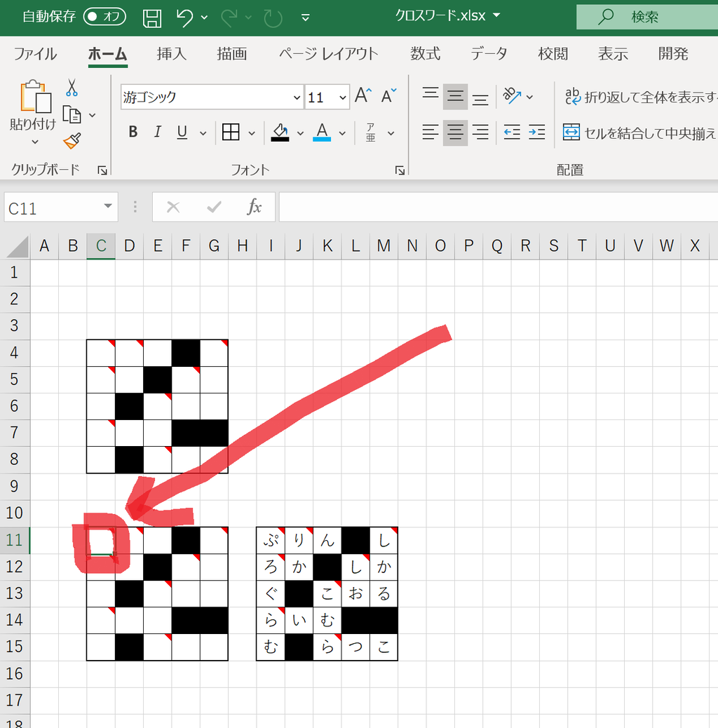Image resolution: width=718 pixels, height=728 pixels.
Task: Click the Decrease Font Size icon
Action: (388, 95)
